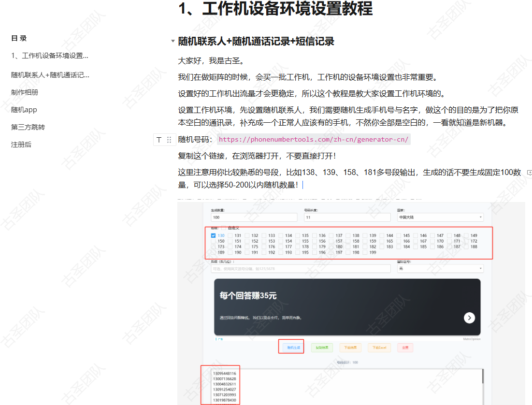This screenshot has width=532, height=405.
Task: Open outline item 1、工作机设备环境设置...
Action: click(50, 56)
